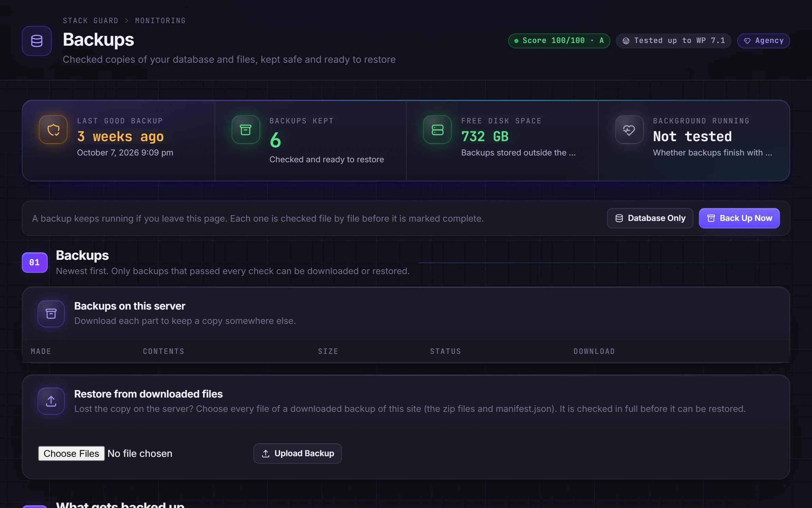The height and width of the screenshot is (508, 812).
Task: Open the Choose Files picker
Action: pos(71,453)
